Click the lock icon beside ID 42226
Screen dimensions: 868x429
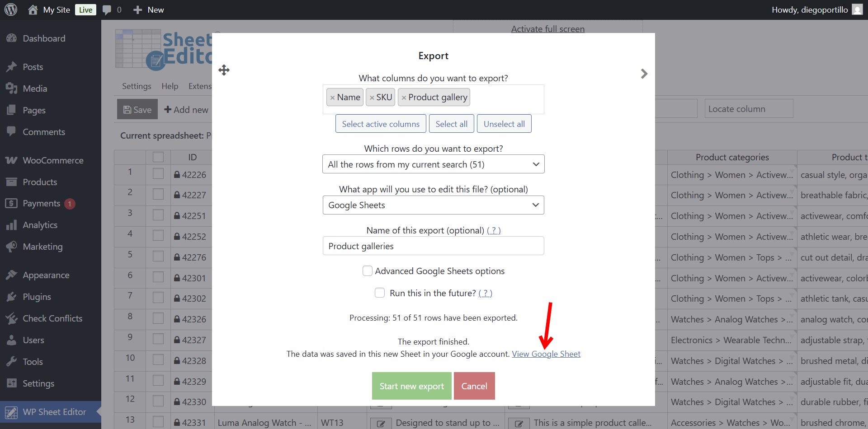click(177, 174)
